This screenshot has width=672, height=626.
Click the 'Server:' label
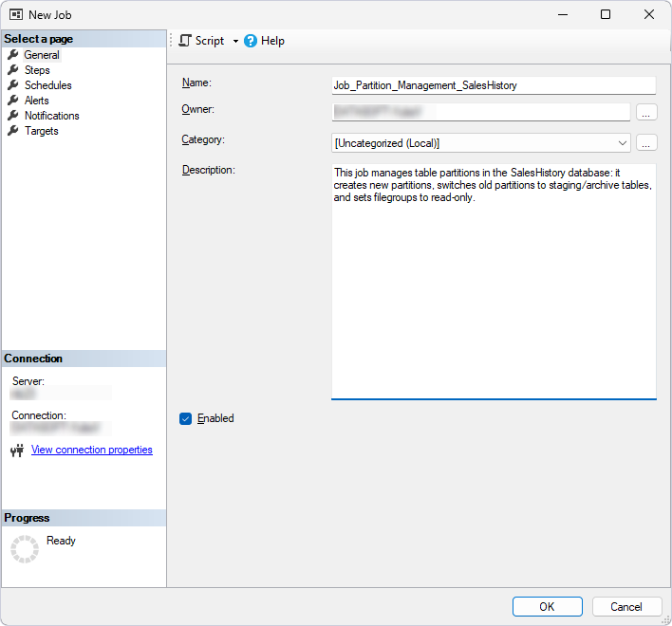28,381
